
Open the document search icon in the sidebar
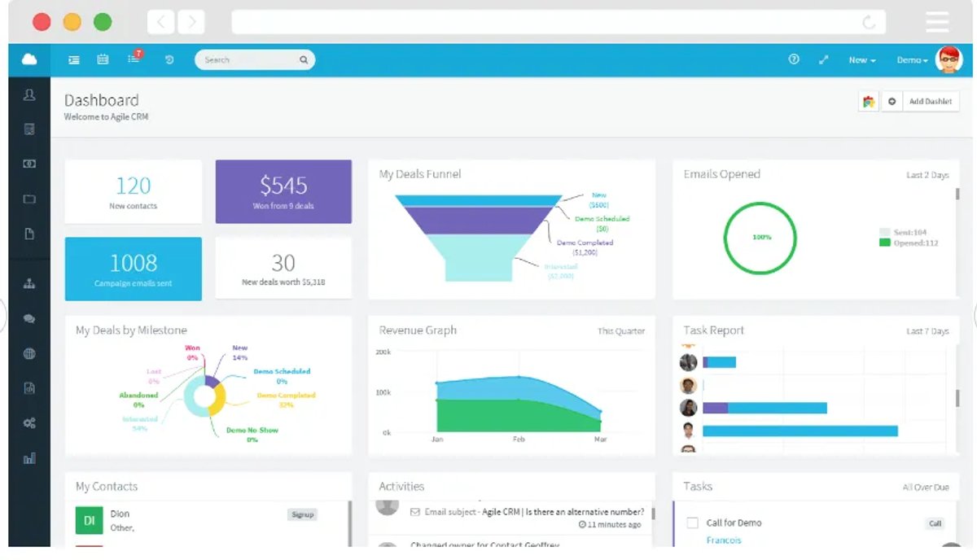coord(29,388)
